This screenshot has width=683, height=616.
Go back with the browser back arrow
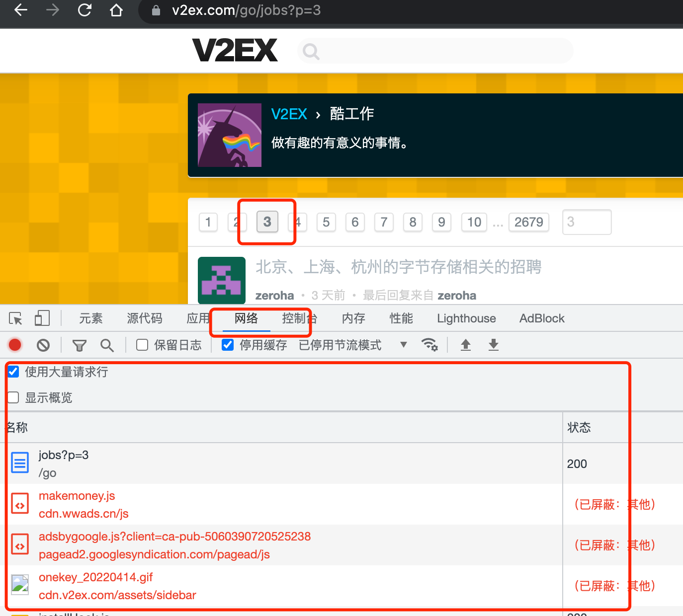pyautogui.click(x=21, y=10)
